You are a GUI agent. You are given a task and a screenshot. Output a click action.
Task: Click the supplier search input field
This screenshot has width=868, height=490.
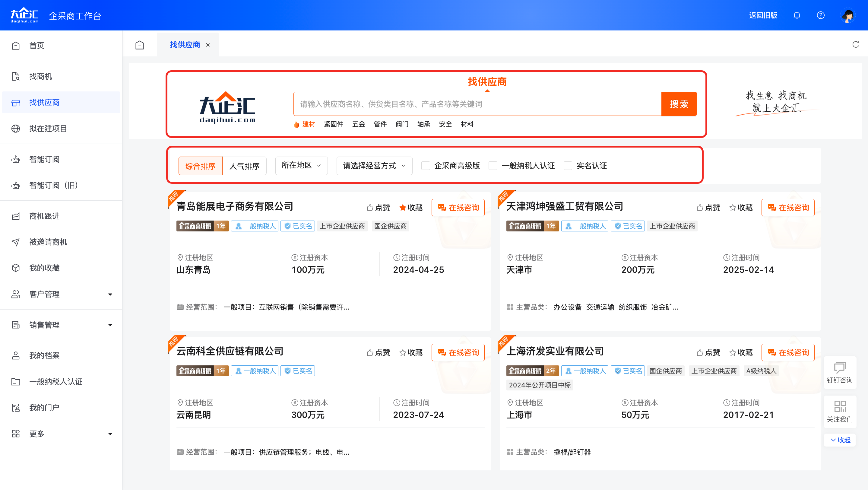tap(477, 104)
